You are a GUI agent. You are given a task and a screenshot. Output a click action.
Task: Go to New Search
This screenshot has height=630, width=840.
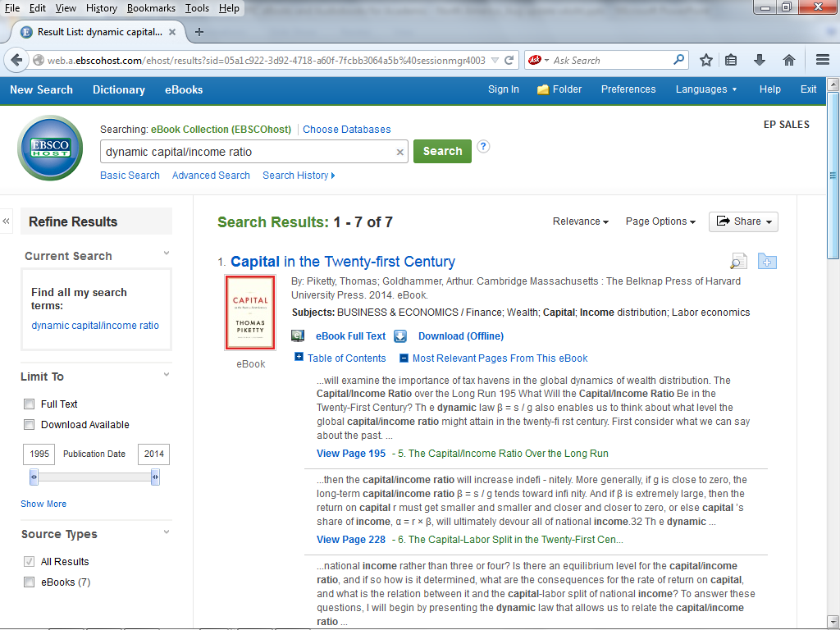pyautogui.click(x=41, y=89)
